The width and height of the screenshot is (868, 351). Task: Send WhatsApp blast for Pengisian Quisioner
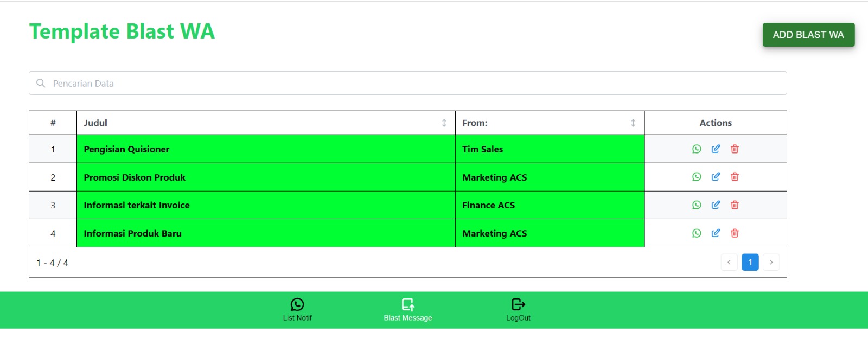click(697, 149)
